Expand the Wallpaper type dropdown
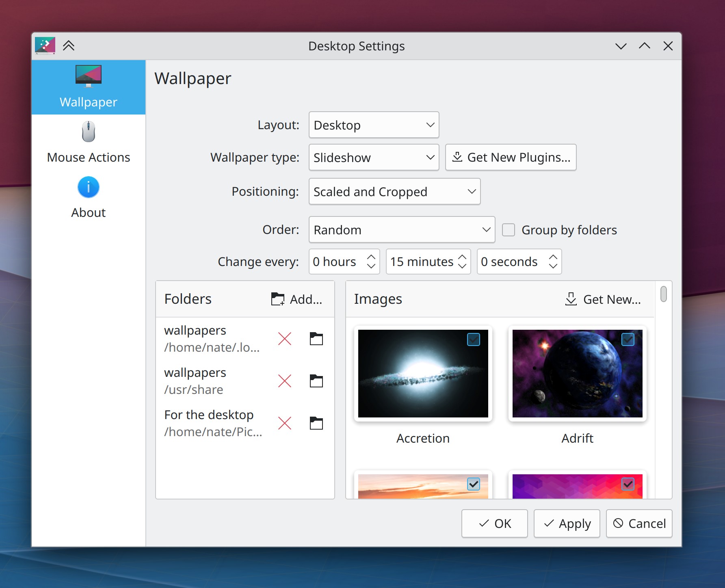Screen dimensions: 725x588 tap(374, 158)
